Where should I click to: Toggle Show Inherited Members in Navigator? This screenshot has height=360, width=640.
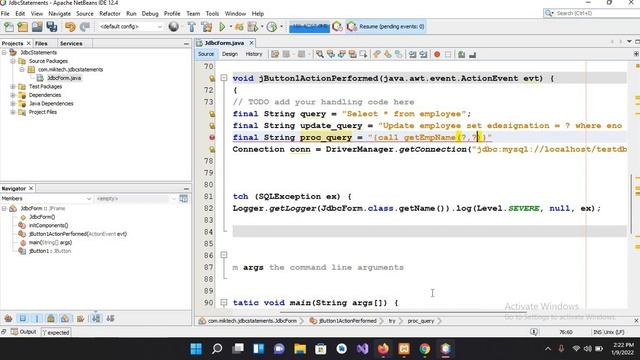pos(8,318)
